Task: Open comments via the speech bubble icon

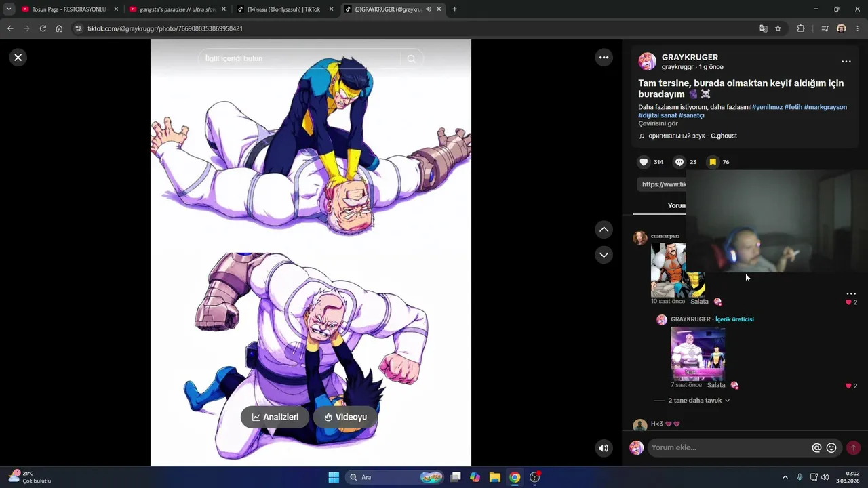Action: click(x=679, y=162)
